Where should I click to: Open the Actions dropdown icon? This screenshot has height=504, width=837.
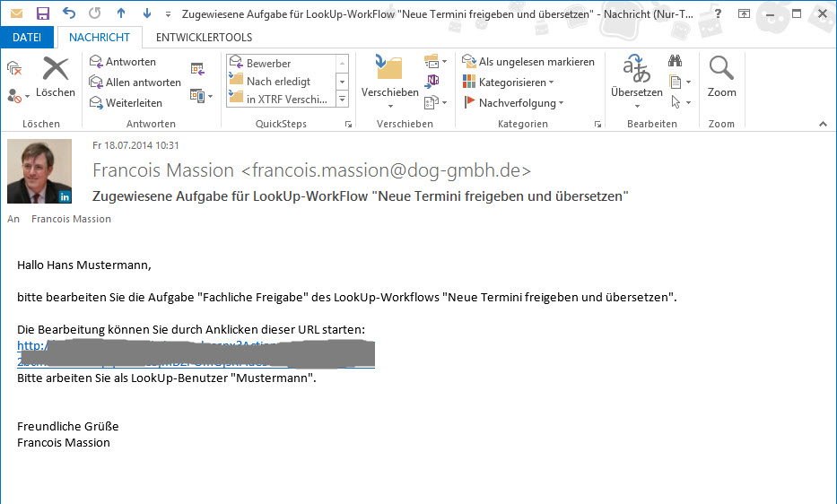[x=435, y=102]
